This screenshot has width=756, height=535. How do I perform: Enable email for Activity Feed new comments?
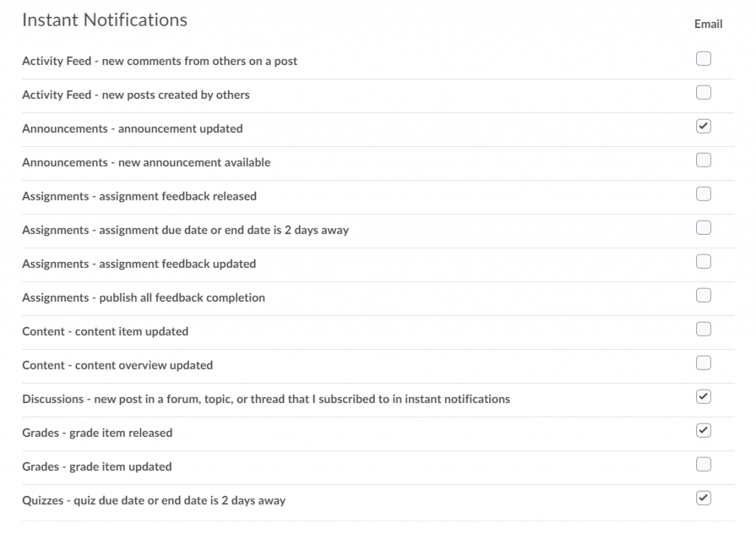click(x=704, y=58)
